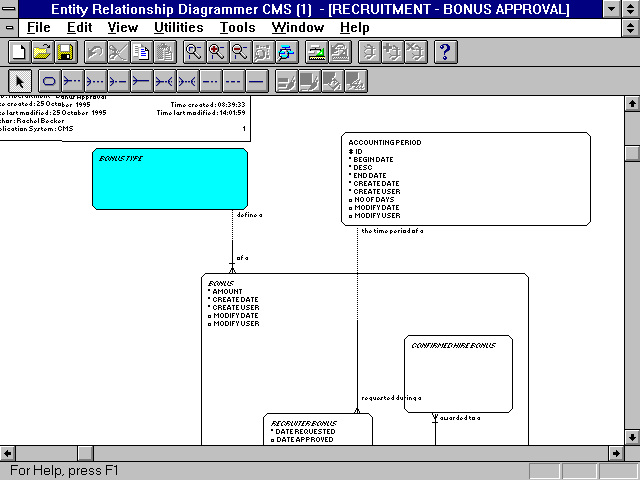Screen dimensions: 640x480
Task: Select the Entity rounded rectangle tool
Action: click(x=48, y=81)
